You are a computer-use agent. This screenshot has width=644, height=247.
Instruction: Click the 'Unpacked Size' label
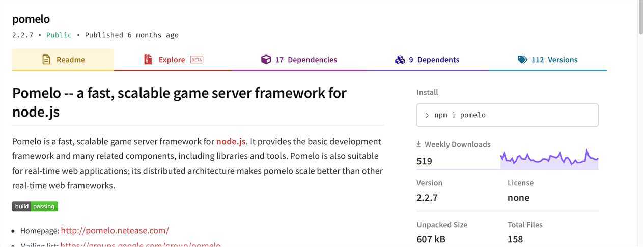coord(442,225)
